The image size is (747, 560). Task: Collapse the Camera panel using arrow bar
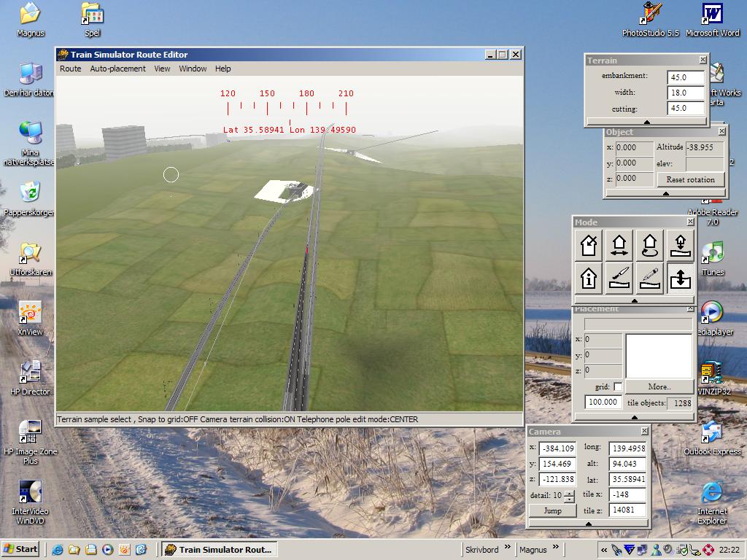588,524
